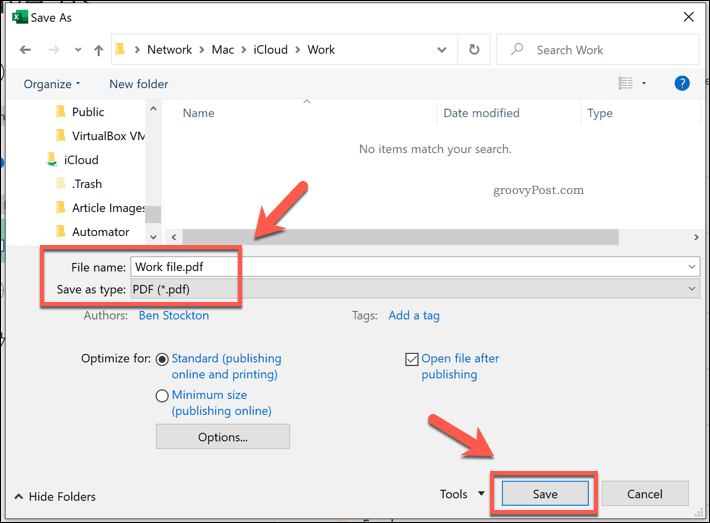
Task: Open the recent locations dropdown chevron
Action: (78, 50)
